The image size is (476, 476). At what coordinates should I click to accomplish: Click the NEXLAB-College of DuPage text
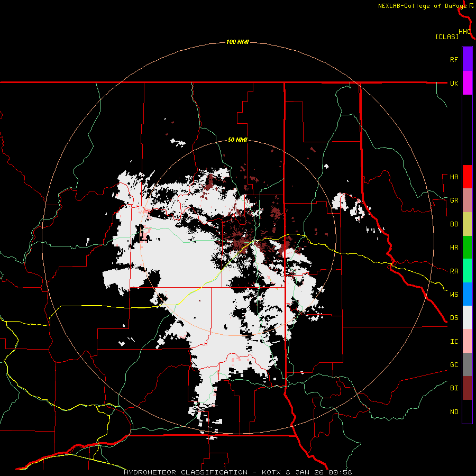coord(422,6)
